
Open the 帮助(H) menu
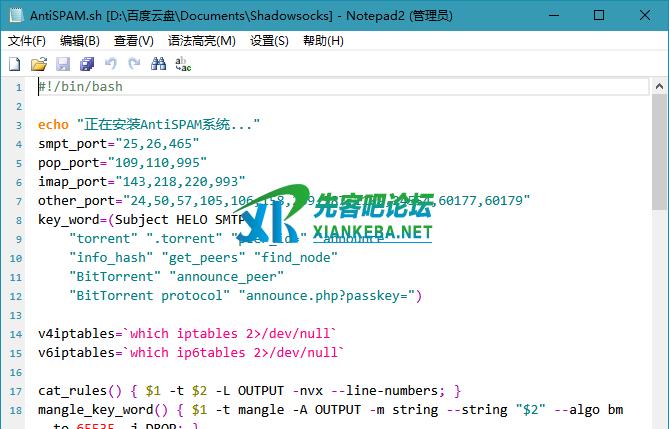[x=322, y=41]
